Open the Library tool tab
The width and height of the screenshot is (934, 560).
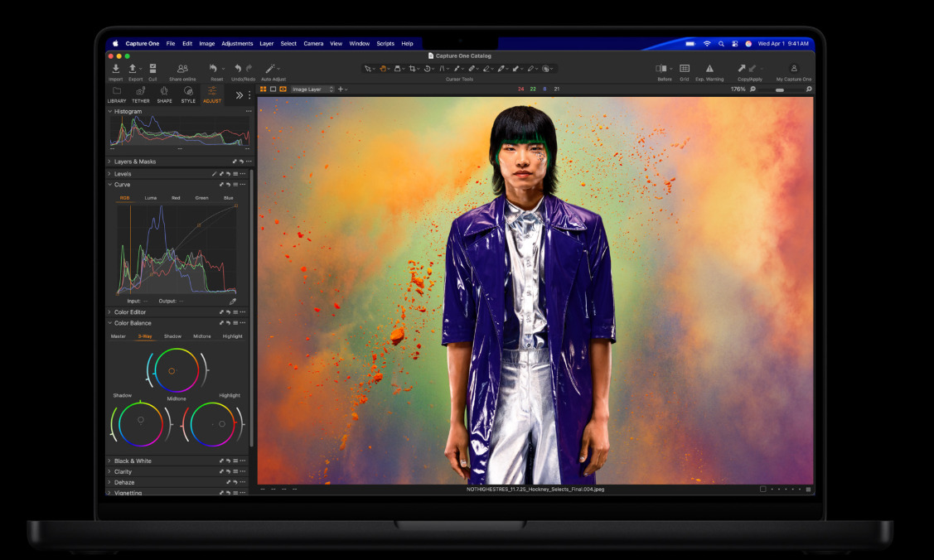(117, 94)
